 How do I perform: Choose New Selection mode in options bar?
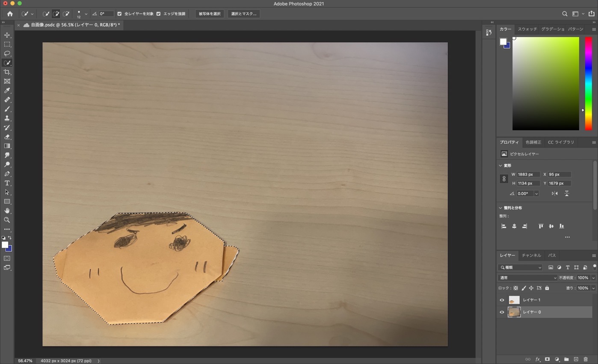[x=46, y=14]
